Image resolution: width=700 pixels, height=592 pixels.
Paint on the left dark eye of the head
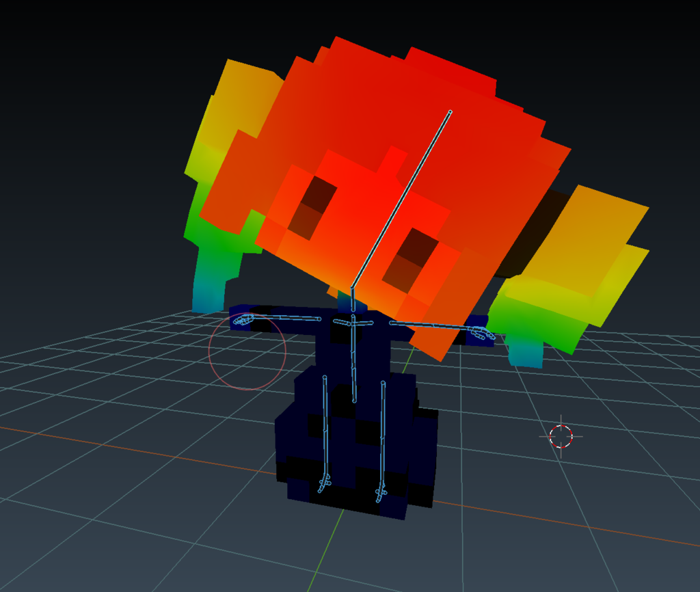point(312,208)
